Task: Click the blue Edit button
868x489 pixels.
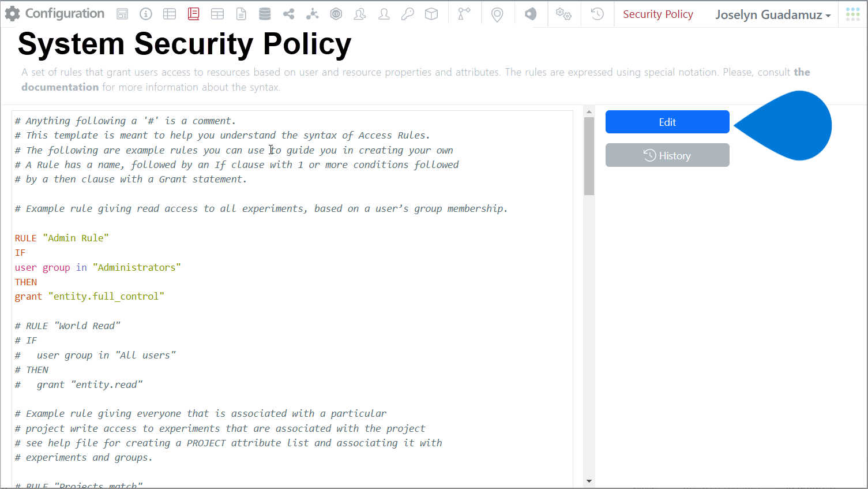Action: [x=667, y=122]
